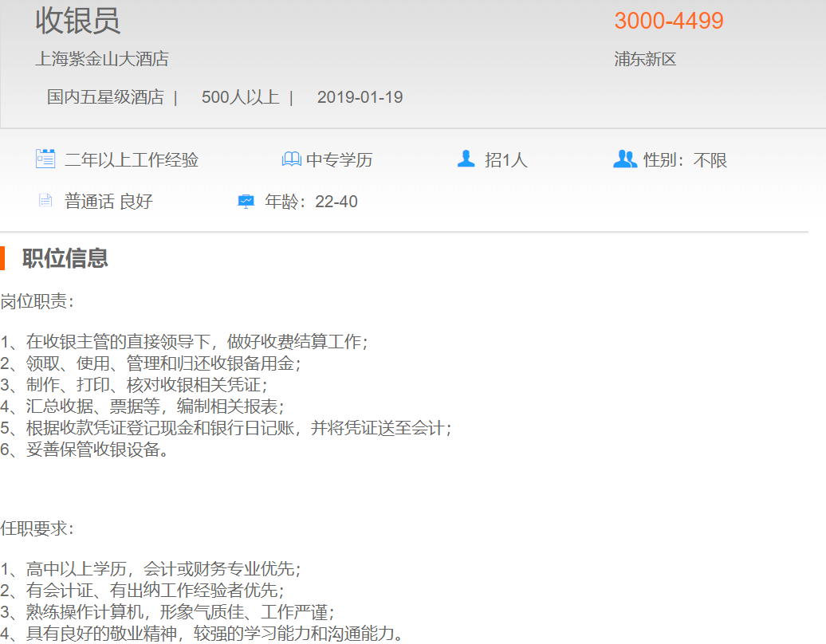The height and width of the screenshot is (644, 826).
Task: Click the document icon beside 普通话
Action: tap(45, 200)
